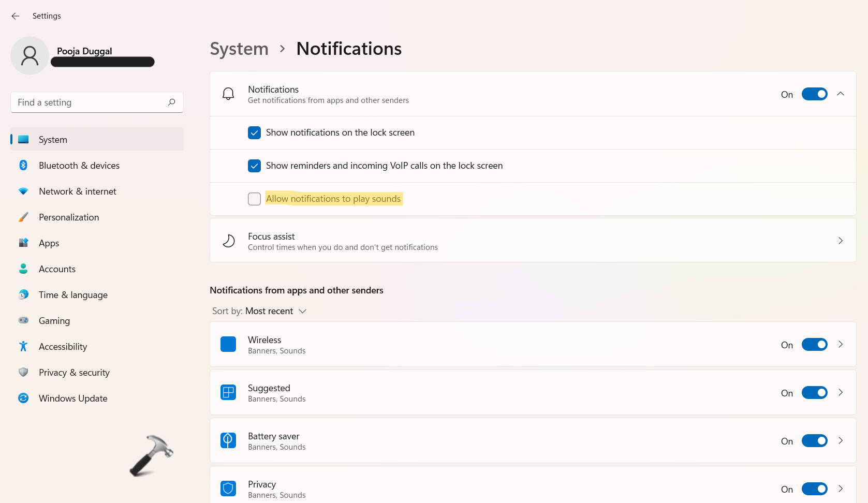868x503 pixels.
Task: Turn off the main Notifications toggle
Action: 814,94
